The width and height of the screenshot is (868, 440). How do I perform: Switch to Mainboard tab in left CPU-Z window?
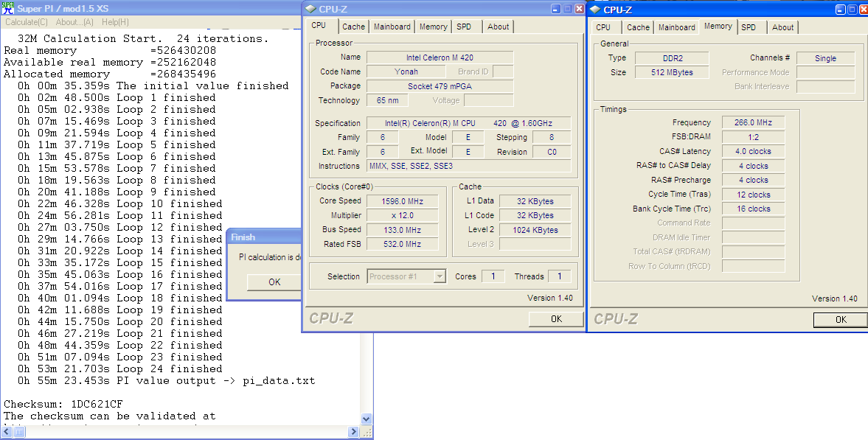click(392, 27)
